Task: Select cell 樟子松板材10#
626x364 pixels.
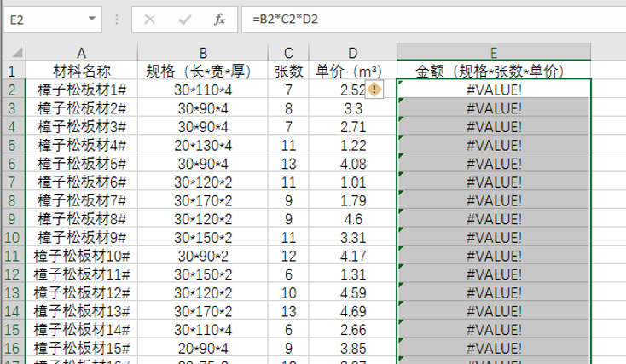Action: [x=82, y=256]
